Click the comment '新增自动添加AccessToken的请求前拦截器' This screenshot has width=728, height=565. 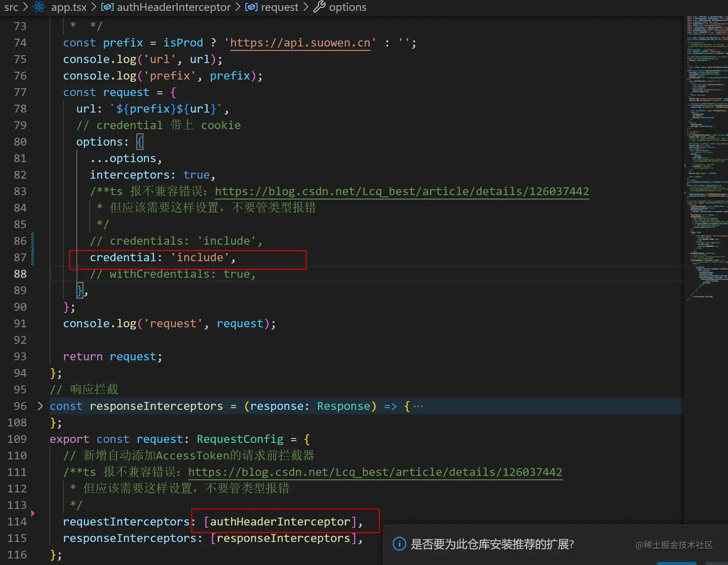[x=198, y=456]
